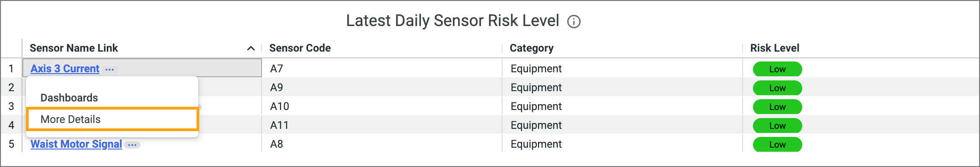The image size is (980, 167).
Task: Select the Equipment cell for sensor A11
Action: [622, 125]
